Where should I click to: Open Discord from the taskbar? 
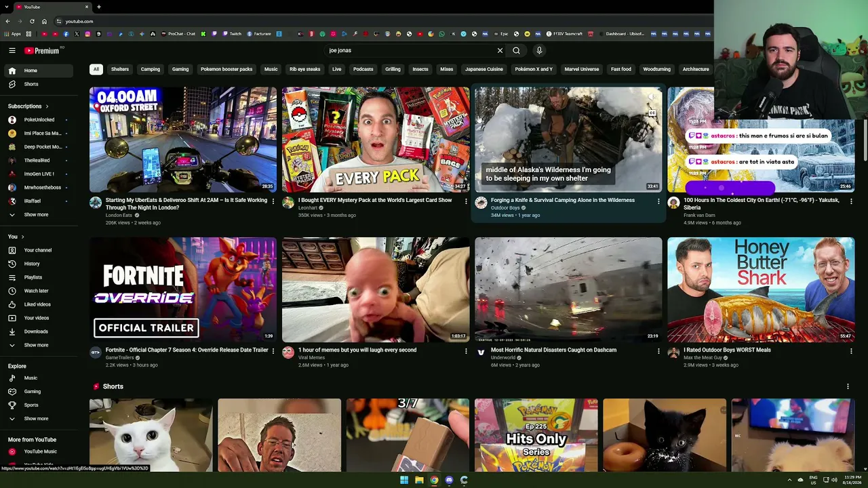click(449, 480)
